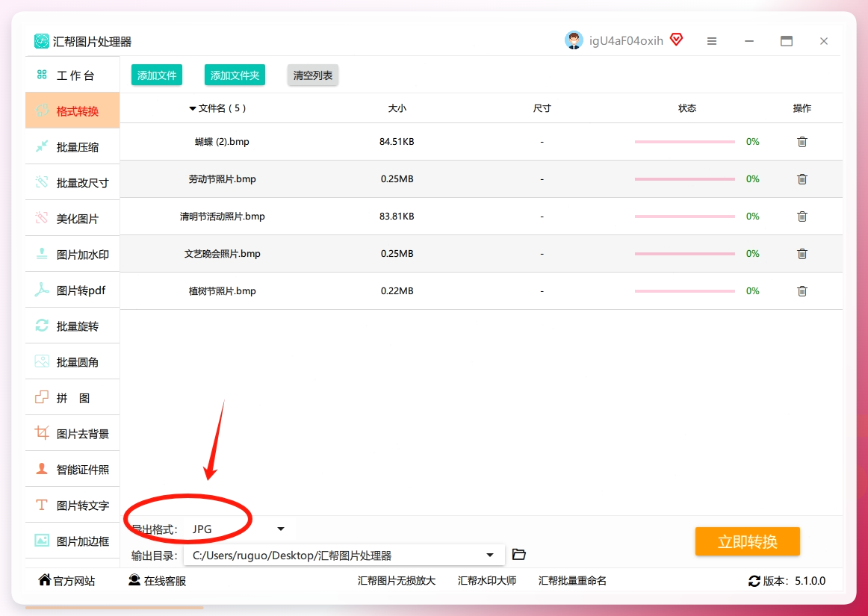Select file name 清明节活动照片.bmp

pyautogui.click(x=222, y=217)
